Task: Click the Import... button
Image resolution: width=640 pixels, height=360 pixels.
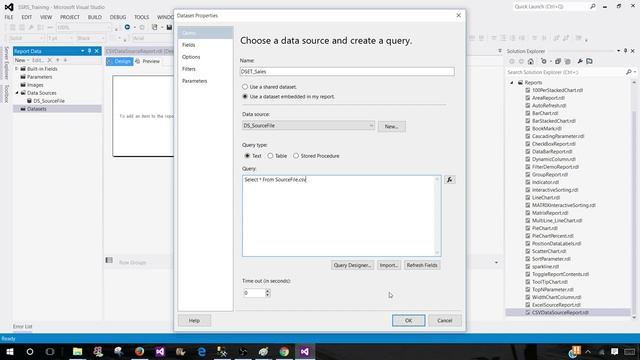Action: pyautogui.click(x=389, y=265)
